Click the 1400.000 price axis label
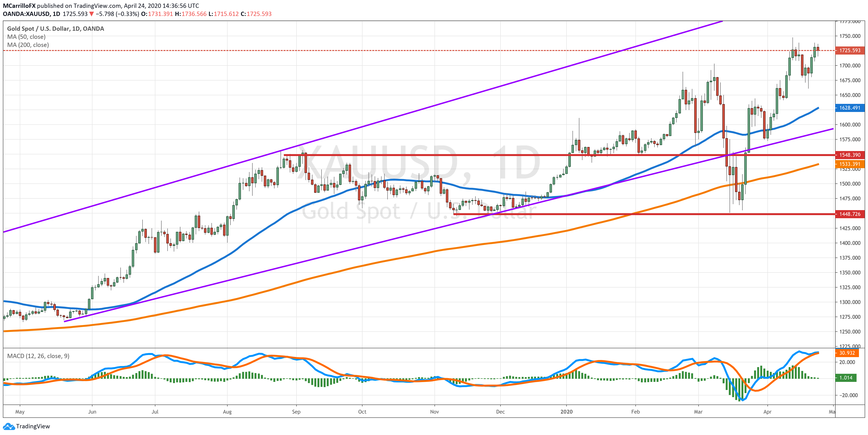Viewport: 868px width, 435px height. tap(850, 243)
